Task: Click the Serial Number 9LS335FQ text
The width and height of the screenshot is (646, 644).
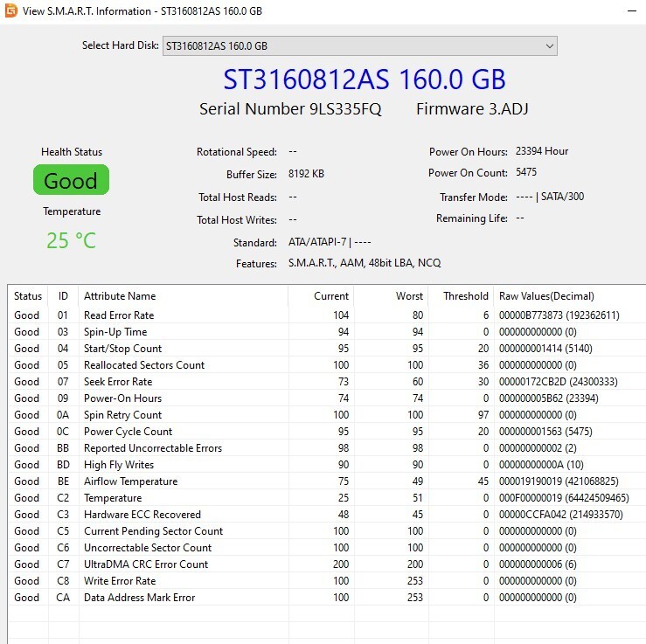Action: 290,108
